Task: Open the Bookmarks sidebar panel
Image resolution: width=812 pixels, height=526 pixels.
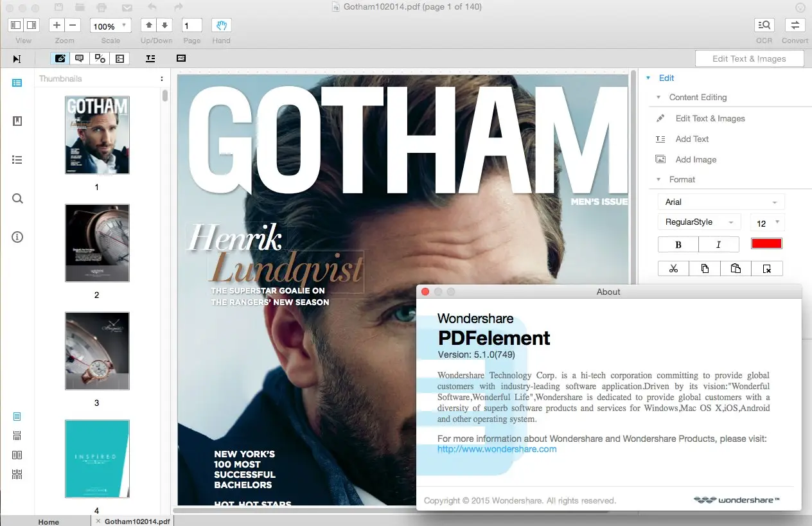Action: (17, 121)
